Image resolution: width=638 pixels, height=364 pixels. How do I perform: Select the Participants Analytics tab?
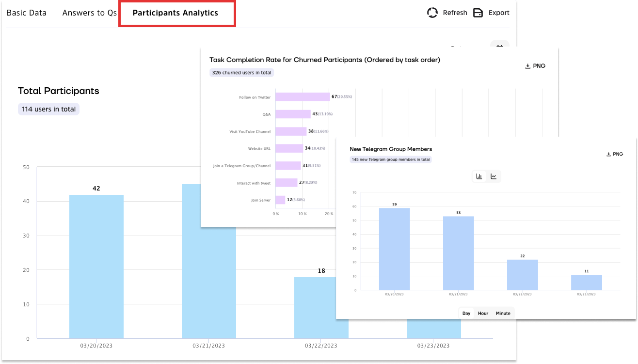coord(175,13)
